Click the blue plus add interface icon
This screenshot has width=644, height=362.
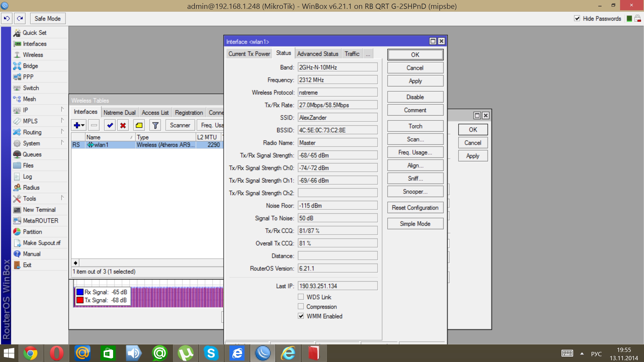[77, 125]
